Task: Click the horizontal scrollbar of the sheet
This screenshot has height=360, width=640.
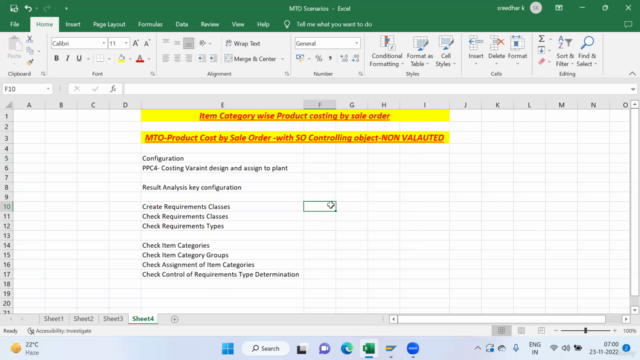Action: coord(502,319)
